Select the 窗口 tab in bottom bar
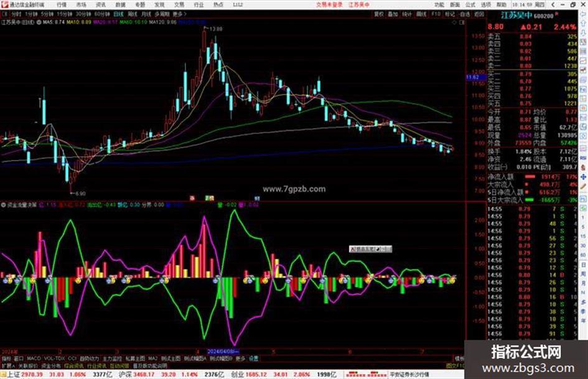Screen dimensions: 588x379 (19, 358)
